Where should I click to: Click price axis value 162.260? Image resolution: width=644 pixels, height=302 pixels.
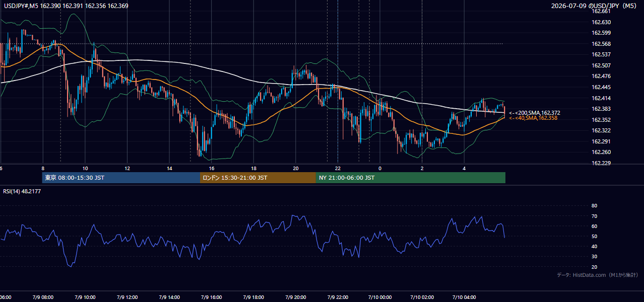point(602,152)
